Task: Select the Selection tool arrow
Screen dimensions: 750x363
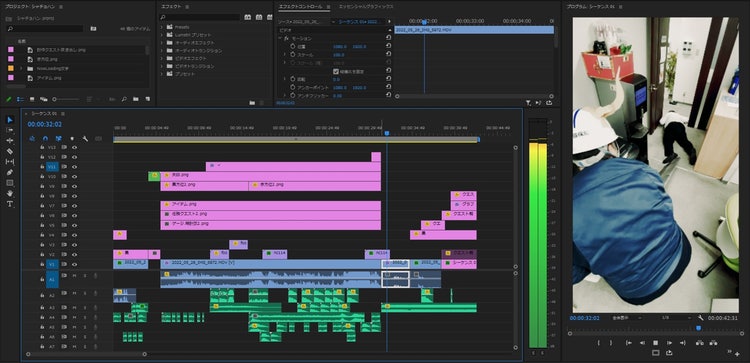Action: pyautogui.click(x=10, y=120)
